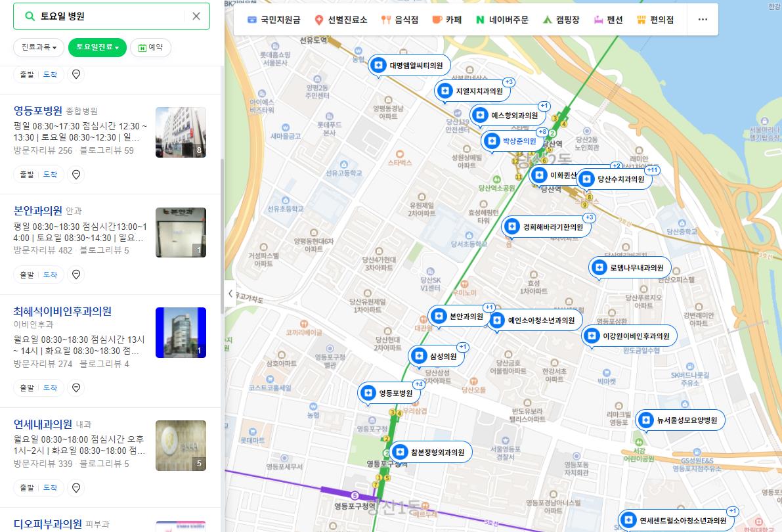The image size is (782, 532).
Task: Set 최혜석이비인후과의원 as the 도착 point
Action: pyautogui.click(x=51, y=388)
